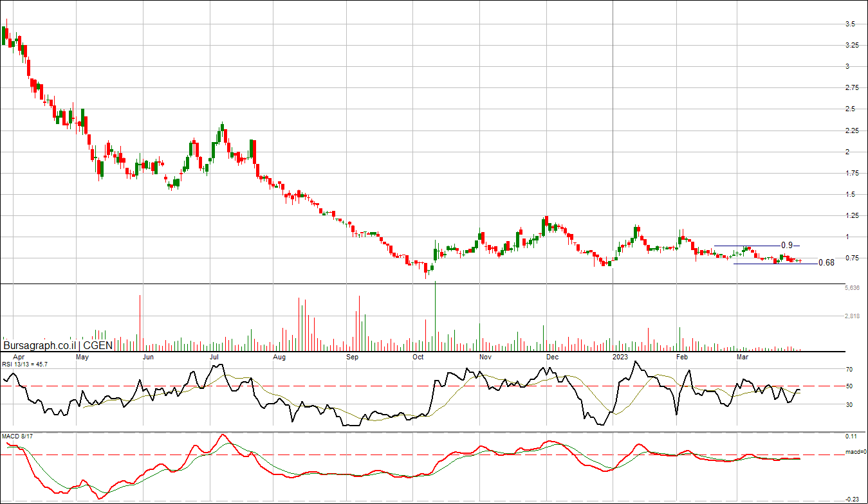Click the 3.5 price axis label
868x504 pixels.
849,24
